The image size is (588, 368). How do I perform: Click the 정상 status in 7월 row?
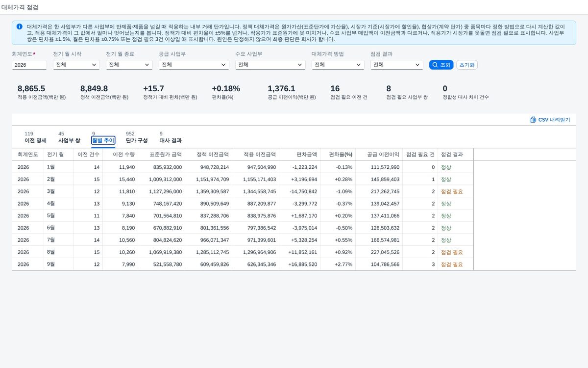pyautogui.click(x=446, y=240)
